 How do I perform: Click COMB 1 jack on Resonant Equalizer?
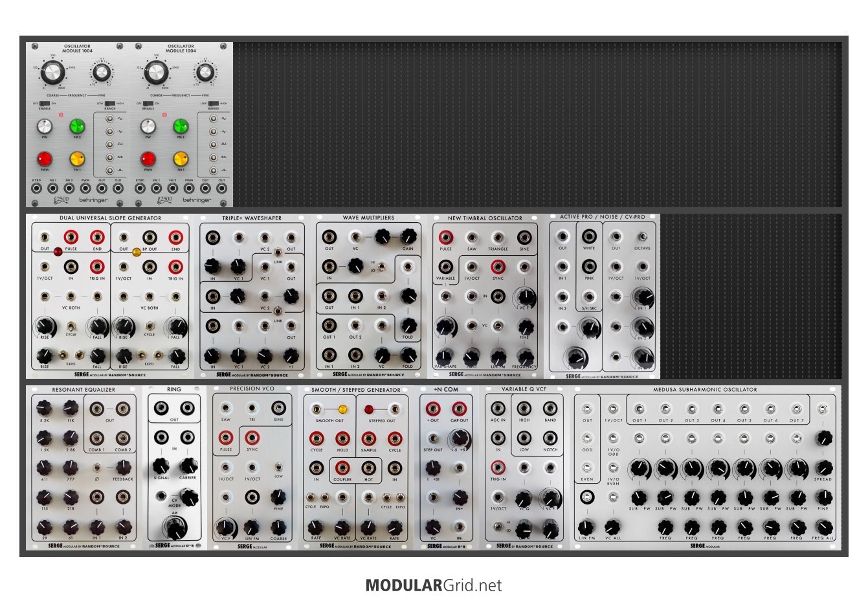coord(96,438)
